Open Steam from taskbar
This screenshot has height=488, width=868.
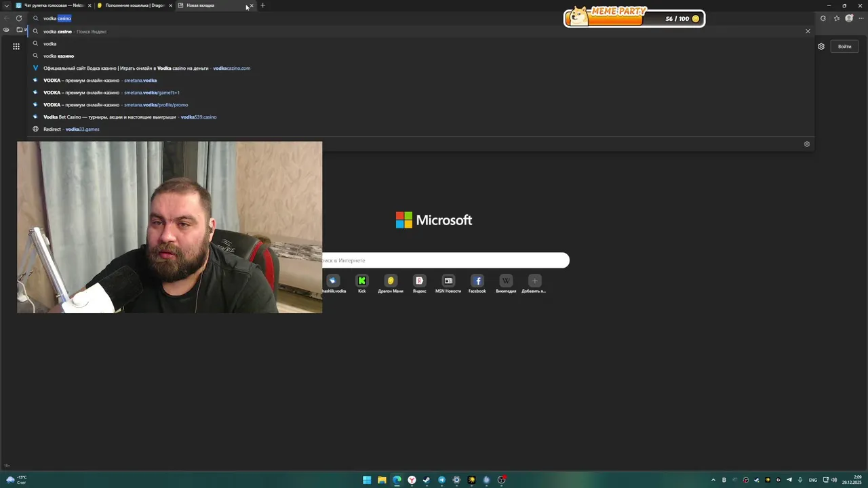click(x=427, y=480)
